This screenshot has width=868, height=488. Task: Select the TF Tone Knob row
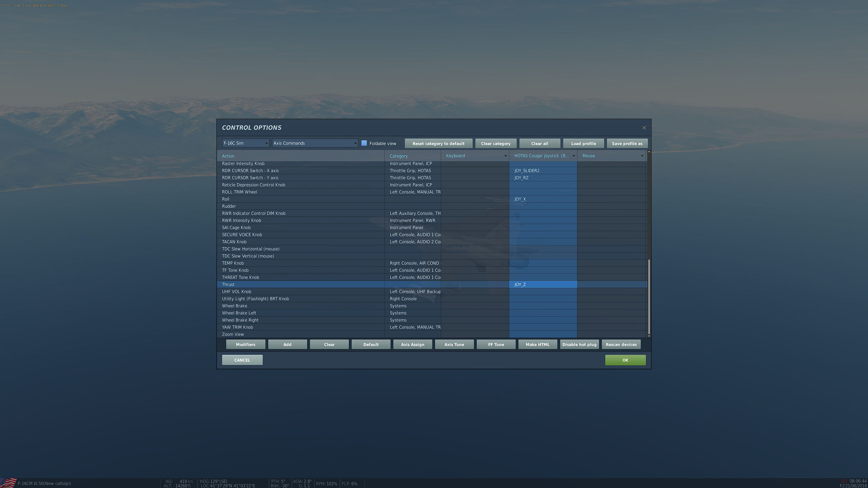[x=432, y=270]
